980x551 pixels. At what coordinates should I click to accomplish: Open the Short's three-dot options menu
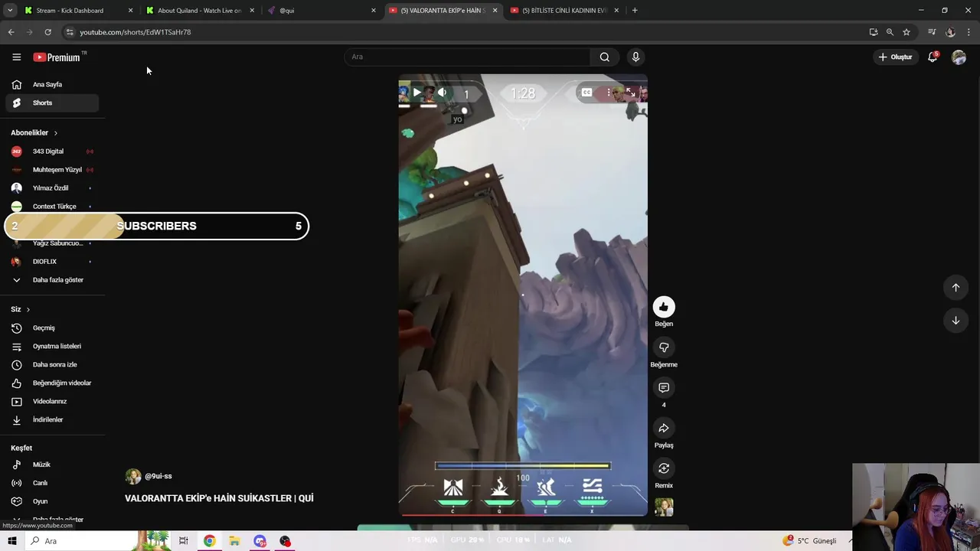609,93
